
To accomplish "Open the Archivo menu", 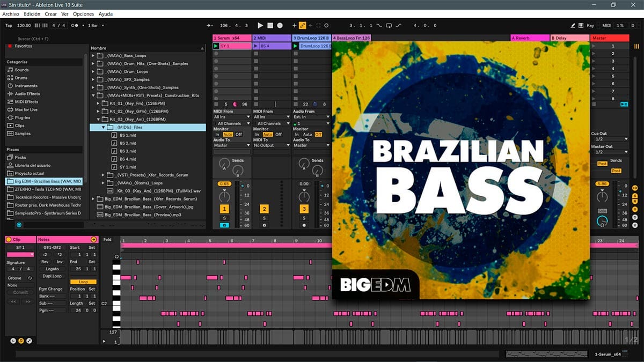I will (x=11, y=14).
